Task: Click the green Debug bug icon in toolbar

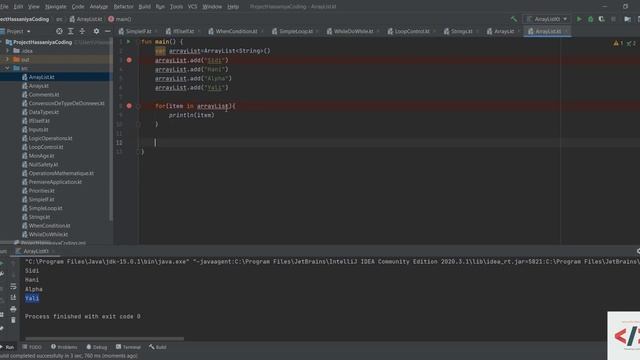Action: pyautogui.click(x=590, y=19)
